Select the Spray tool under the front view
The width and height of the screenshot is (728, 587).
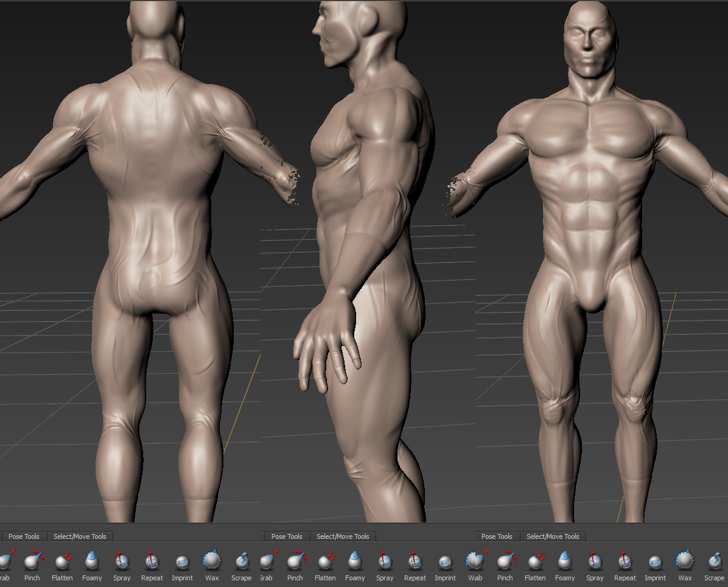tap(595, 565)
